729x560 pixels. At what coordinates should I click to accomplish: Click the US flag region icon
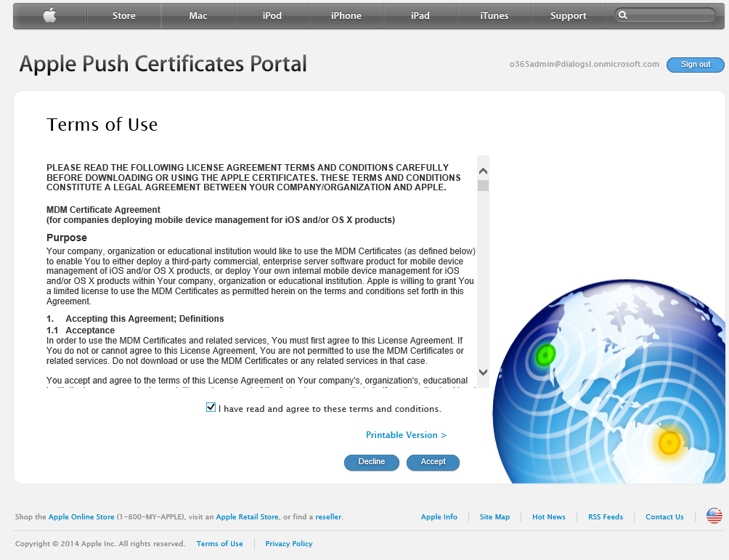714,516
